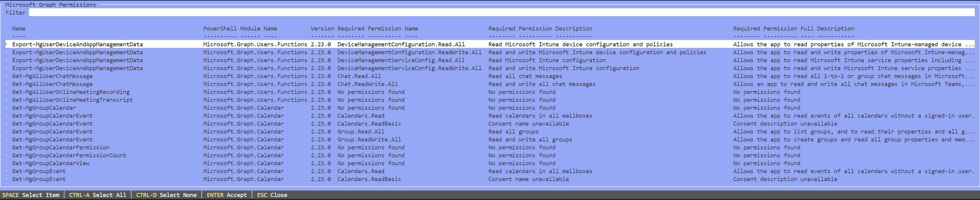Click the Required Permission Name column header
The image size is (980, 200).
378,29
